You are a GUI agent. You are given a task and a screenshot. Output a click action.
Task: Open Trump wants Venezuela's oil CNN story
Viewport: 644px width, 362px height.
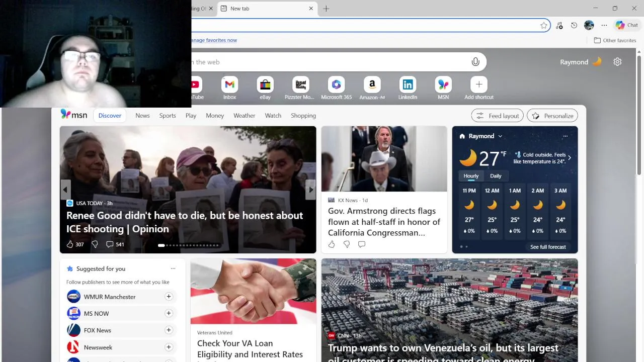point(443,353)
